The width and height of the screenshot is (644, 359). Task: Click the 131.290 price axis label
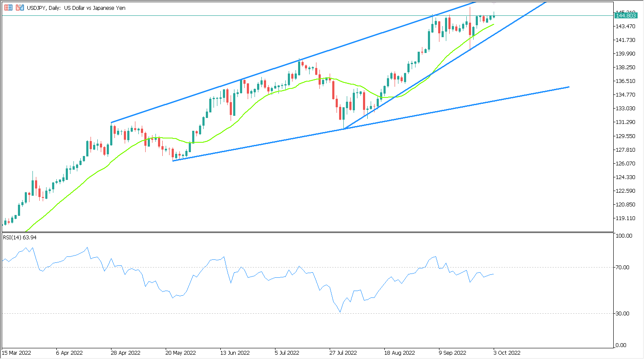click(x=625, y=122)
